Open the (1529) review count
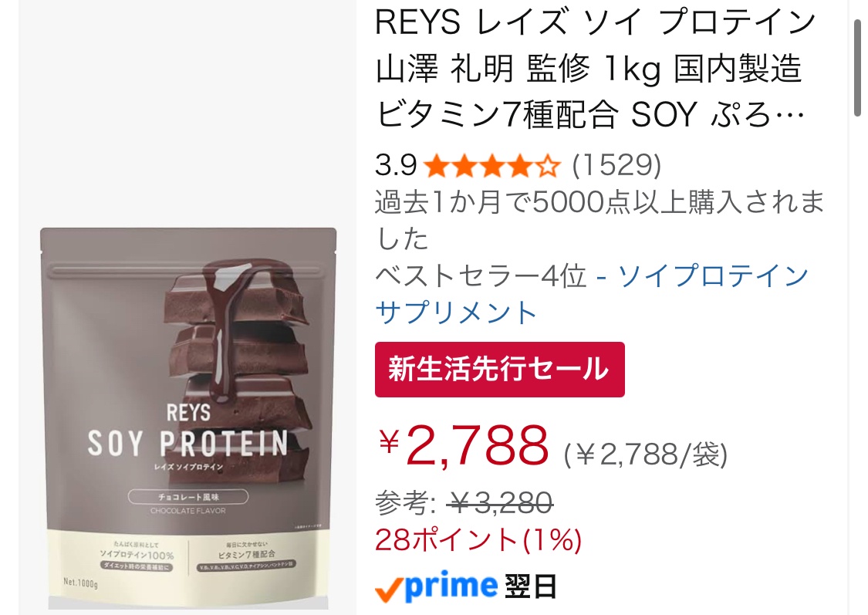This screenshot has width=868, height=615. 616,165
